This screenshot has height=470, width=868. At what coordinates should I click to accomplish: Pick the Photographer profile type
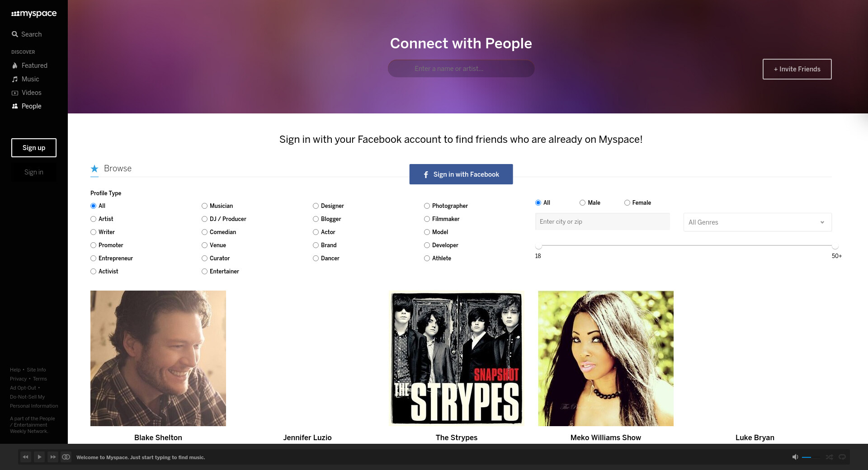pos(427,206)
